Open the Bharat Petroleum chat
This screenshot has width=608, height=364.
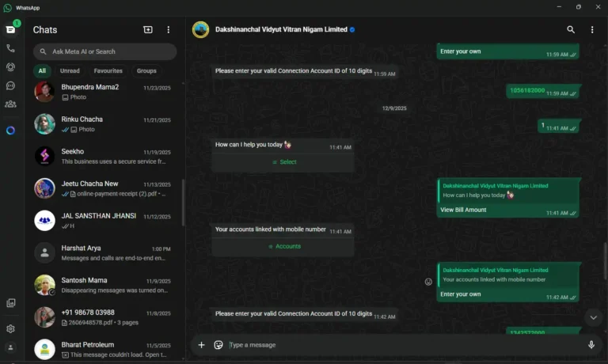[x=104, y=349]
